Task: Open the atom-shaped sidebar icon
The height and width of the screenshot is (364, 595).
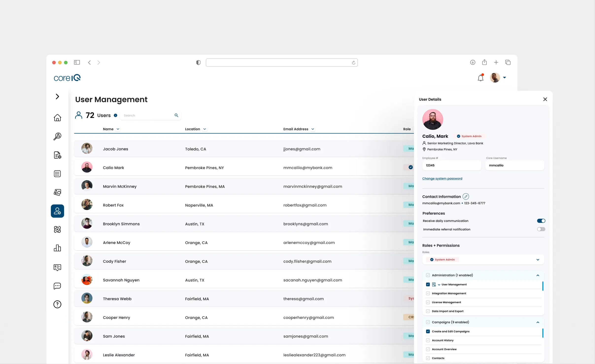Action: click(57, 230)
